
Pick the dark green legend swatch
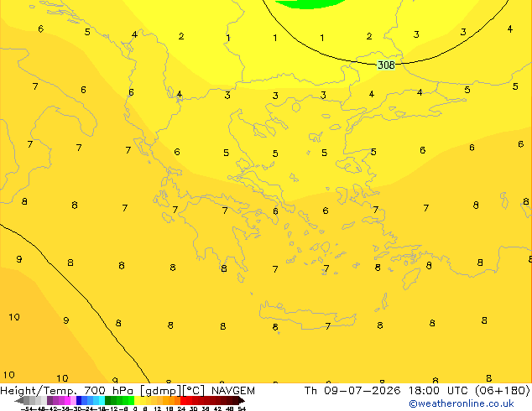pos(108,400)
